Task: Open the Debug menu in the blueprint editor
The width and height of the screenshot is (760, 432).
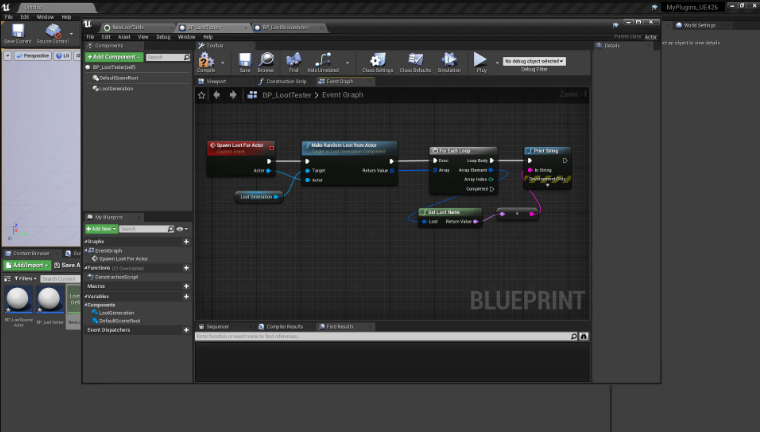Action: (x=163, y=37)
